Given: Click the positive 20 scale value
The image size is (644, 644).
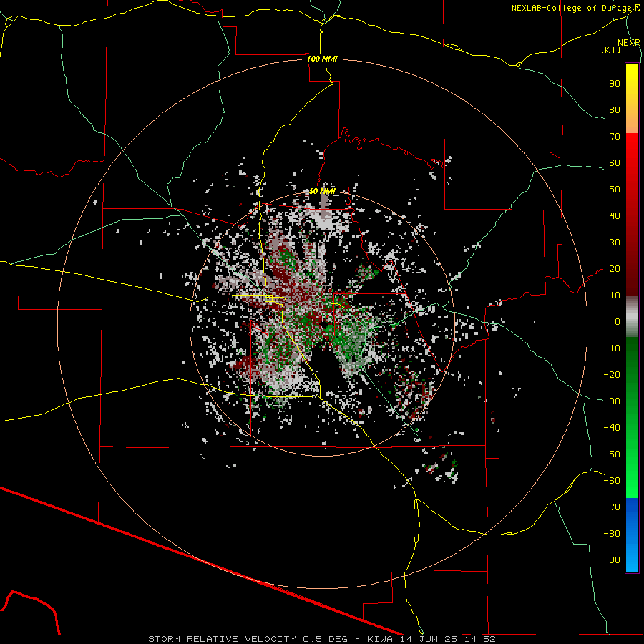Looking at the screenshot, I should 615,269.
